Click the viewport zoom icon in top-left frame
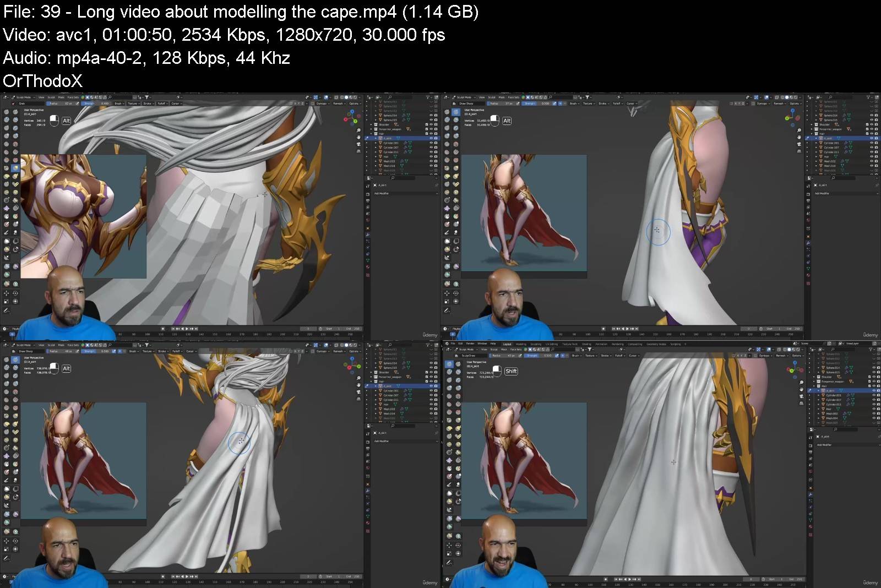 [x=358, y=130]
